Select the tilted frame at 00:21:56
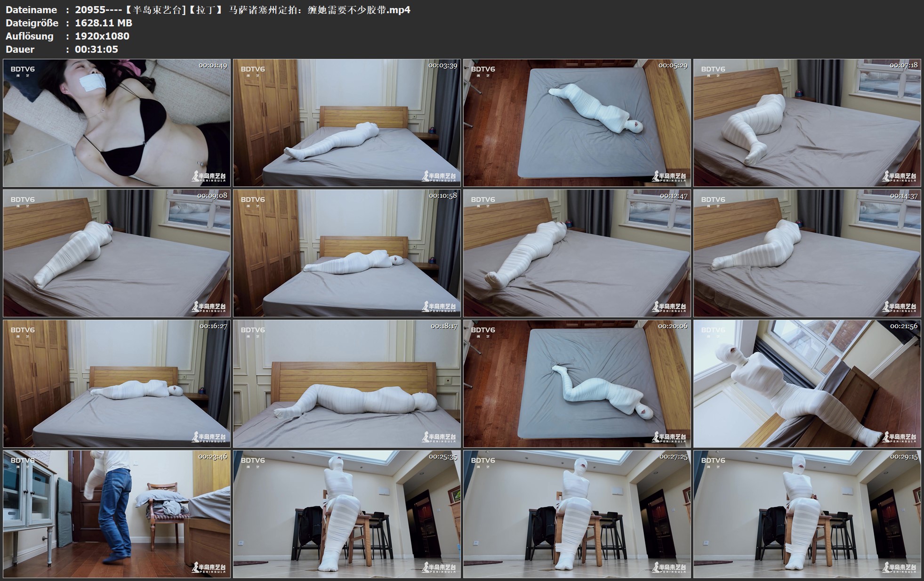This screenshot has width=924, height=581. click(807, 384)
